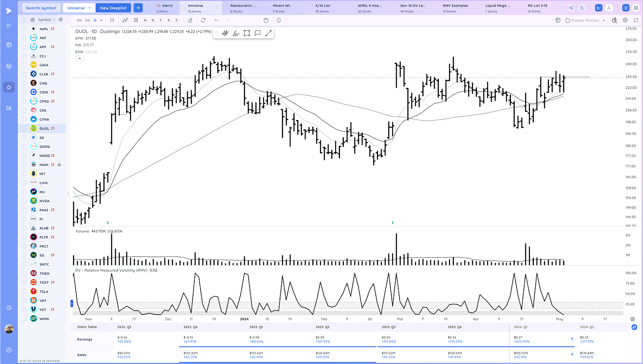Open chart settings gear near fullscreen
Screen dimensions: 643x364
625,20
